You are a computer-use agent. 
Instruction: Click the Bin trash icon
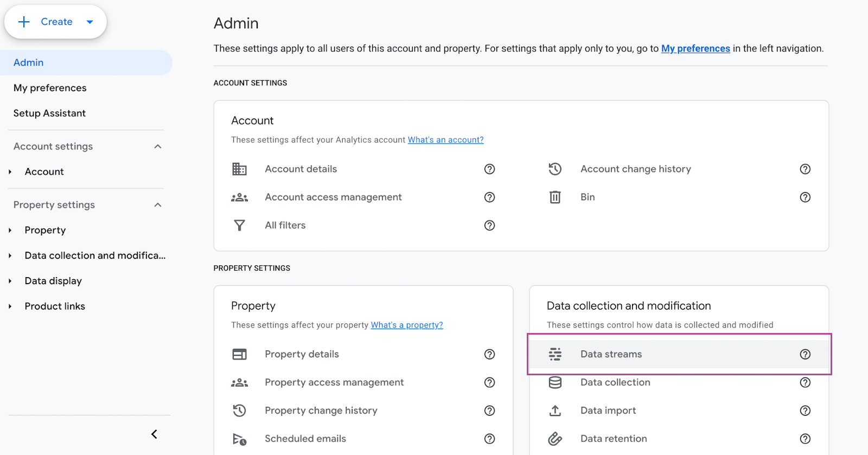pyautogui.click(x=554, y=197)
